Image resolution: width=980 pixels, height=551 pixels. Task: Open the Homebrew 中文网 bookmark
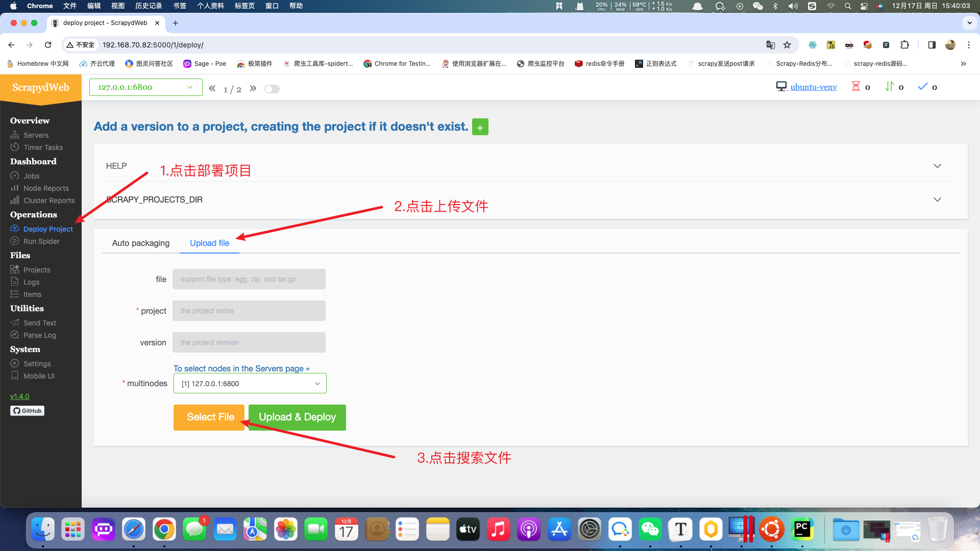coord(38,64)
